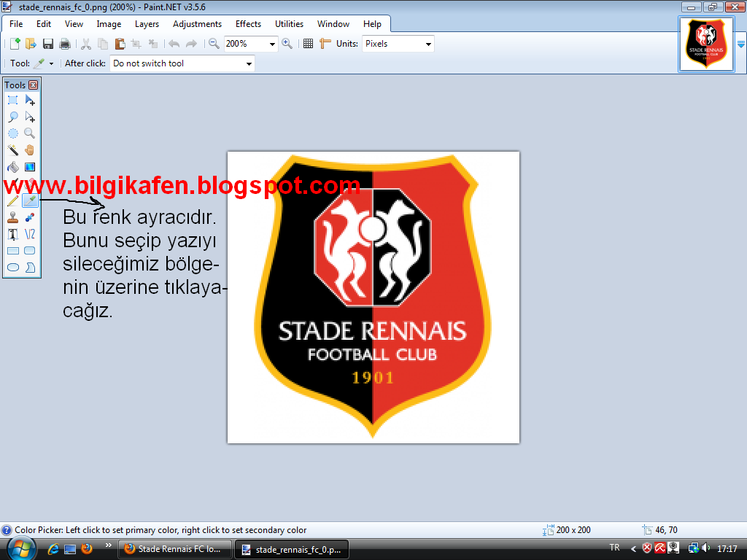Toggle the rulers display
This screenshot has width=747, height=560.
coord(325,44)
